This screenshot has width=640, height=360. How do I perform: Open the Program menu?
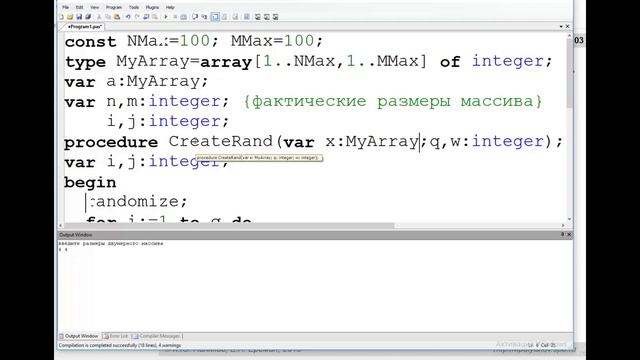(x=114, y=7)
